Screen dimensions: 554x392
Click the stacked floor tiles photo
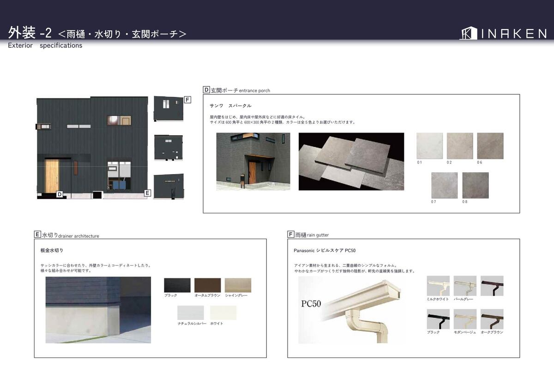[351, 162]
